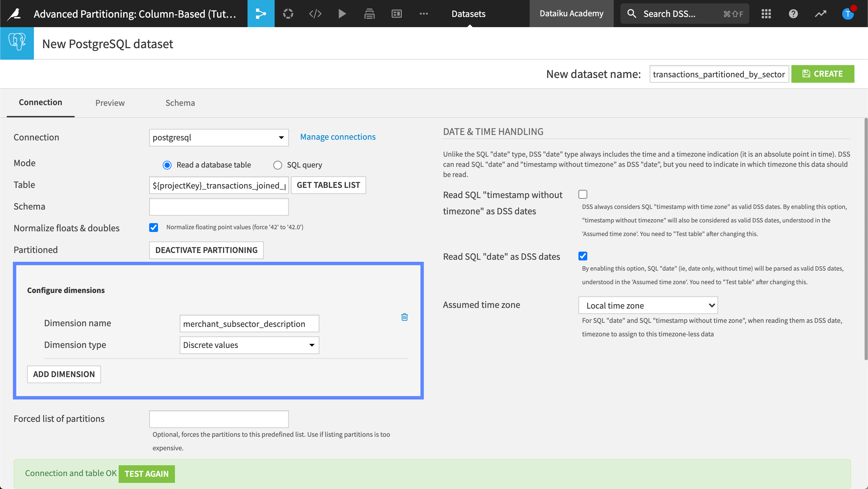Open the Lab circular icon

288,14
